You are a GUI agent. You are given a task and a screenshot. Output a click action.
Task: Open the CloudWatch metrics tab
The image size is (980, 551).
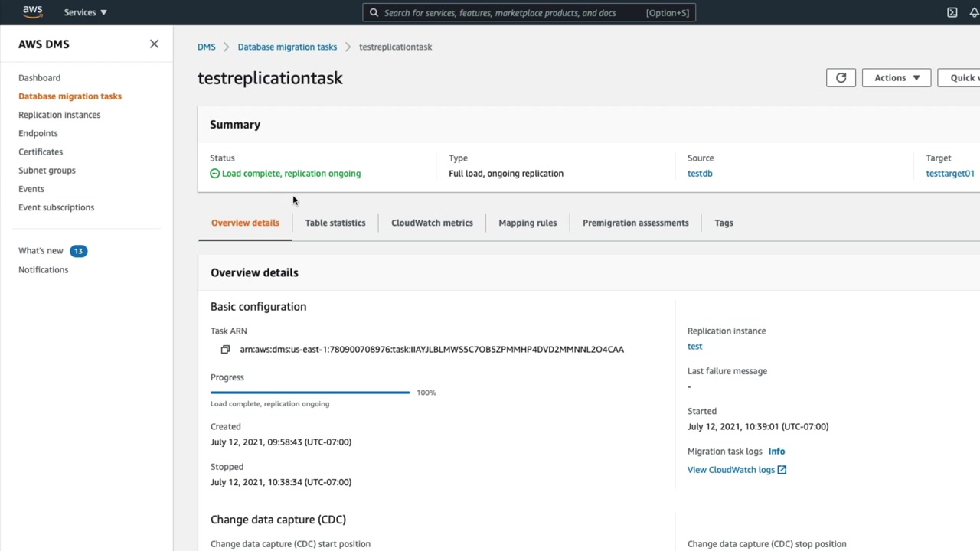432,223
